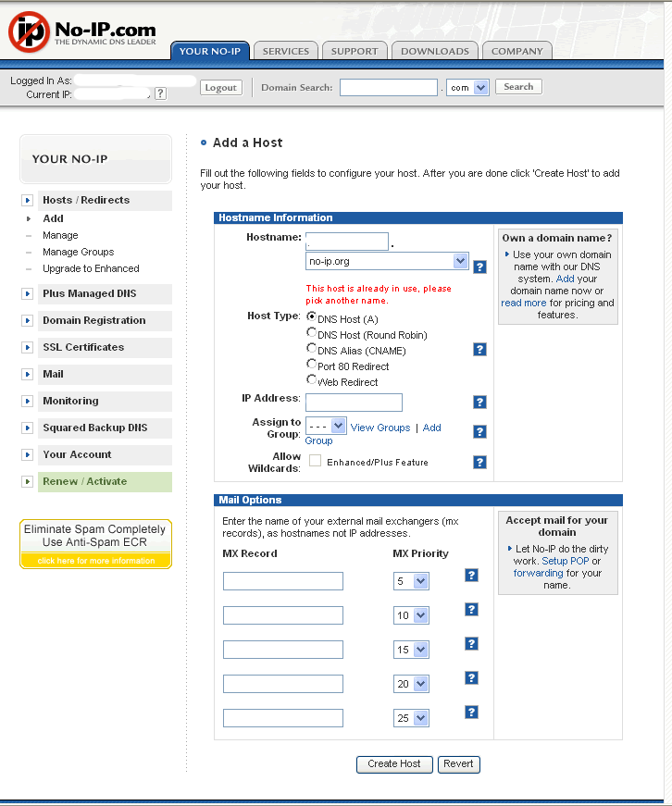Screen dimensions: 672x806
Task: Open Upgrade to Enhanced in sidebar
Action: tap(91, 268)
